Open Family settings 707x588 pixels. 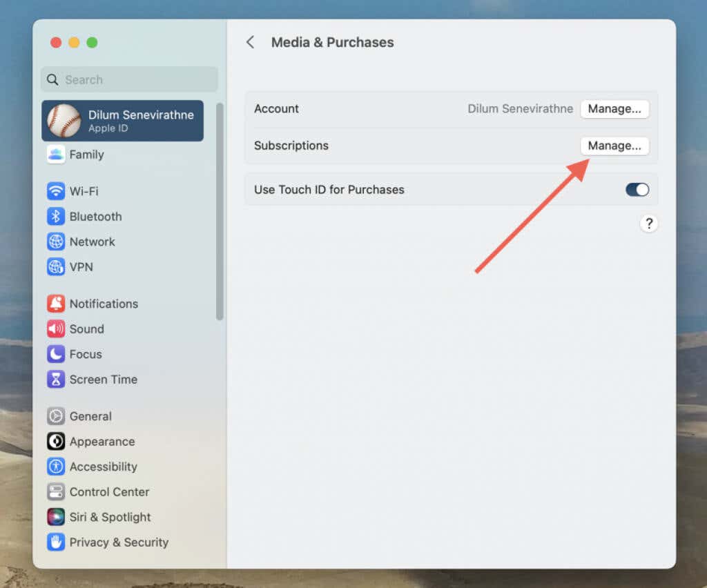tap(86, 155)
